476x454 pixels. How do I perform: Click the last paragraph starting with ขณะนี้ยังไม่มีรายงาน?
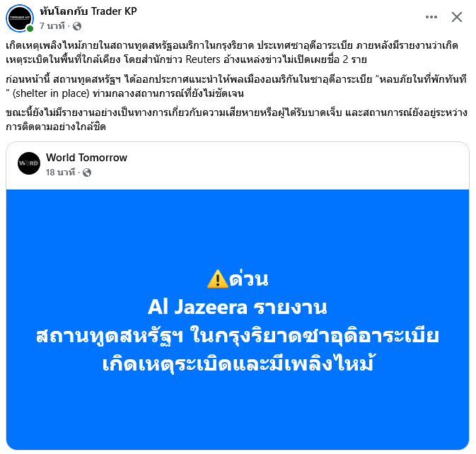236,120
